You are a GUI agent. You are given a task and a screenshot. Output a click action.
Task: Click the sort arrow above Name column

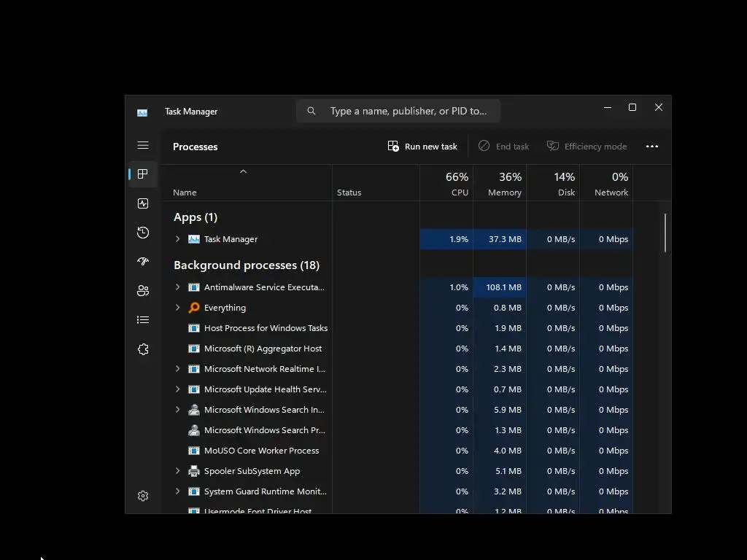click(244, 171)
